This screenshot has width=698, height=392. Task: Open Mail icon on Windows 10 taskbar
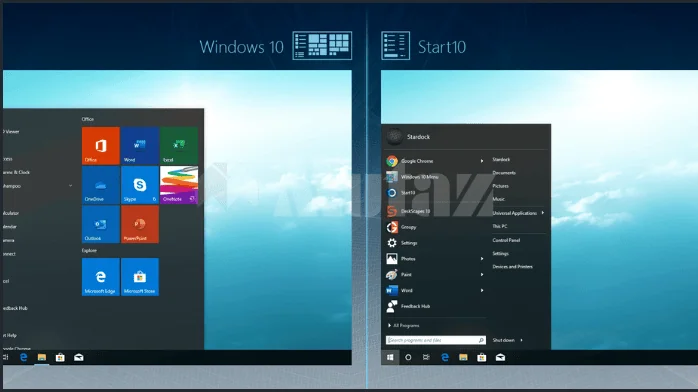[79, 357]
